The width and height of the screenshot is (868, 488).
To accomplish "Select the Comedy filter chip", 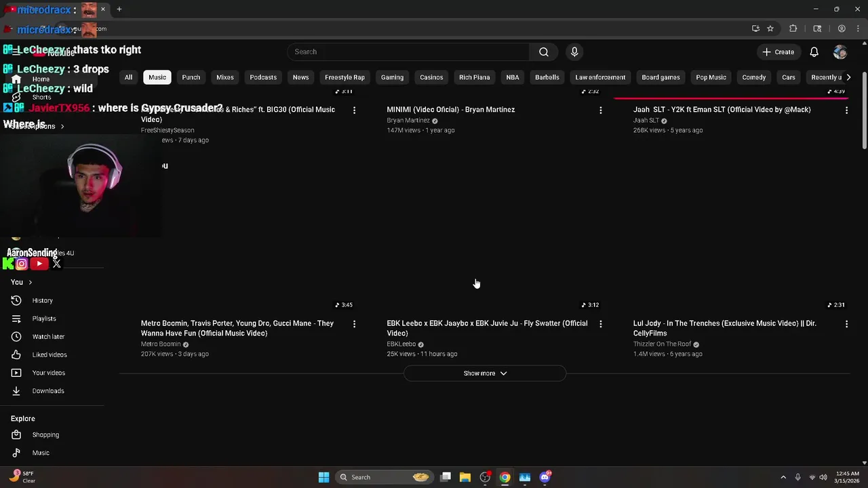I will pos(753,77).
